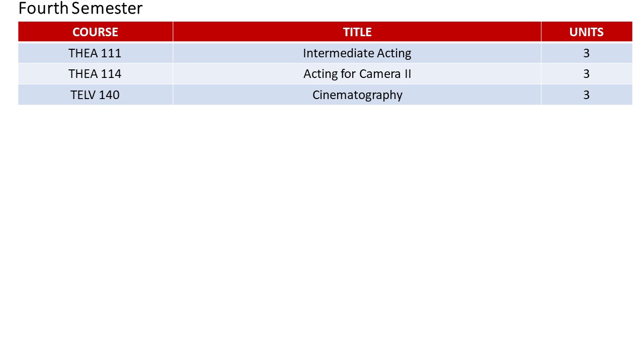This screenshot has height=362, width=644.
Task: Click "THEA" in the THEA 111 cell
Action: click(82, 53)
